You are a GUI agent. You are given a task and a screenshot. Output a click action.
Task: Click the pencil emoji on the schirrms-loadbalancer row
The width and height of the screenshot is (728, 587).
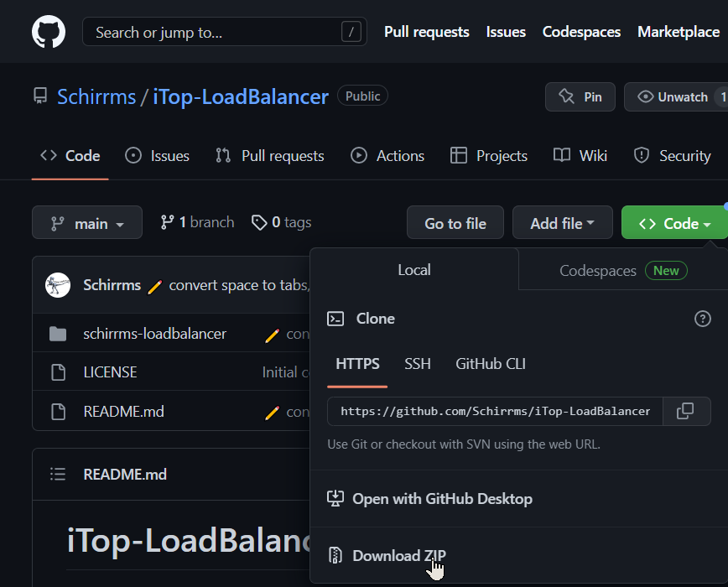272,335
